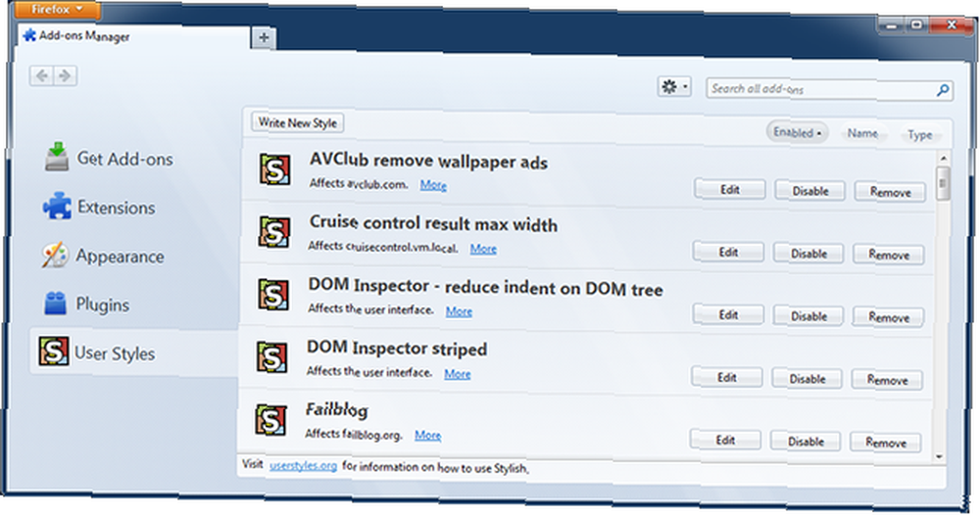The image size is (980, 515).
Task: Select the Cruise control result max width title
Action: tap(433, 223)
